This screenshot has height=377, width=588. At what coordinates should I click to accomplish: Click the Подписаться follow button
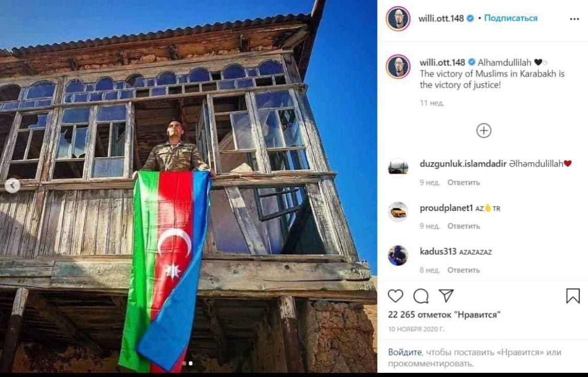point(510,18)
